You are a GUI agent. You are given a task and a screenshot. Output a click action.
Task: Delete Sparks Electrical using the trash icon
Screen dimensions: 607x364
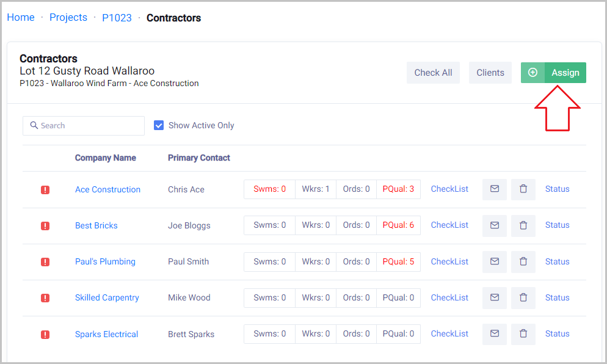(523, 334)
